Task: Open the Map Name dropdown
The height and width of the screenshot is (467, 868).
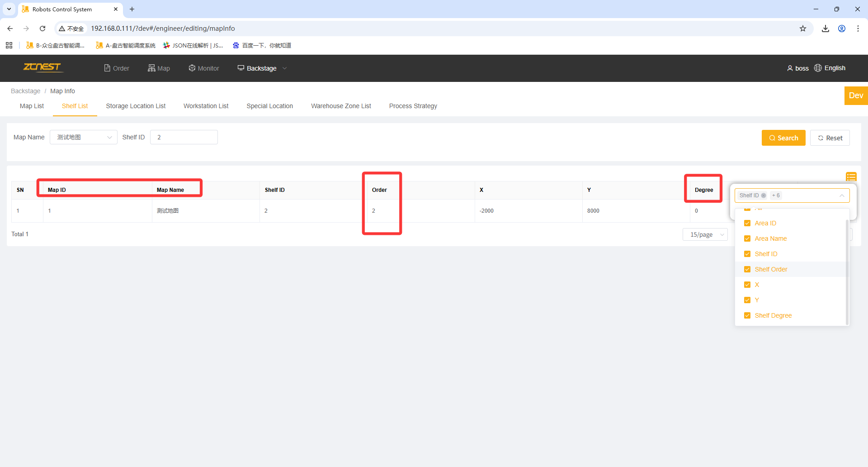Action: click(84, 137)
